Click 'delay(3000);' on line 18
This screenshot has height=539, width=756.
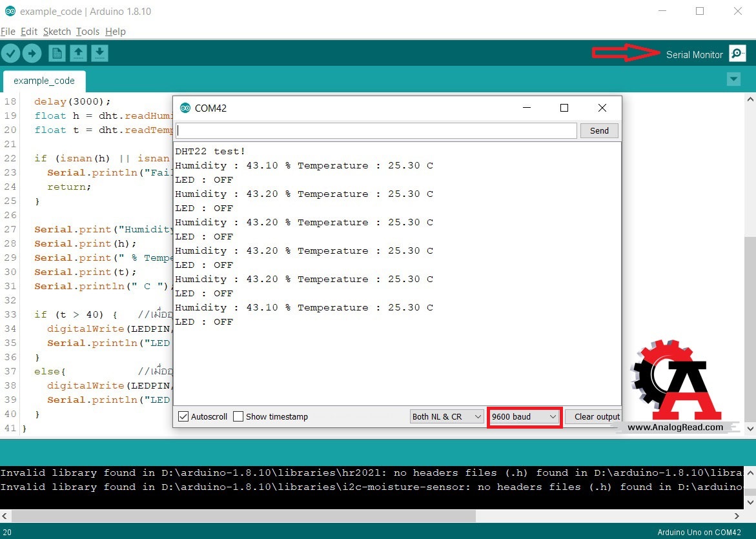(x=72, y=102)
